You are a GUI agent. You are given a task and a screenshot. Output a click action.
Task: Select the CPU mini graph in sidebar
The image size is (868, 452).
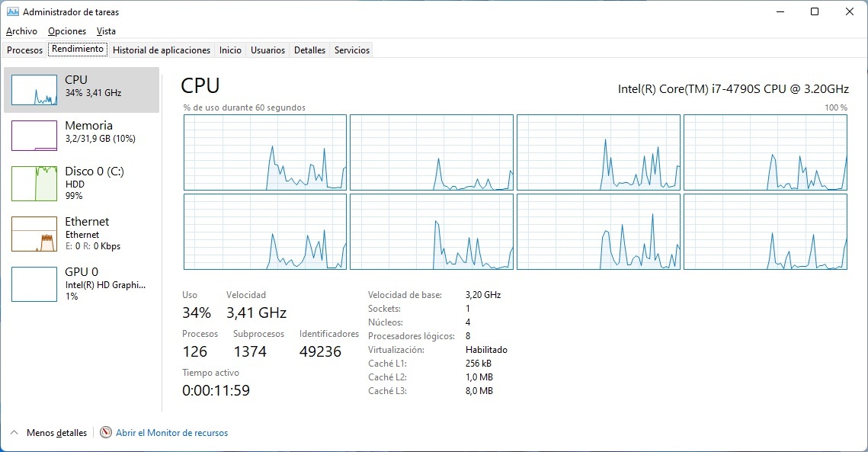(34, 90)
